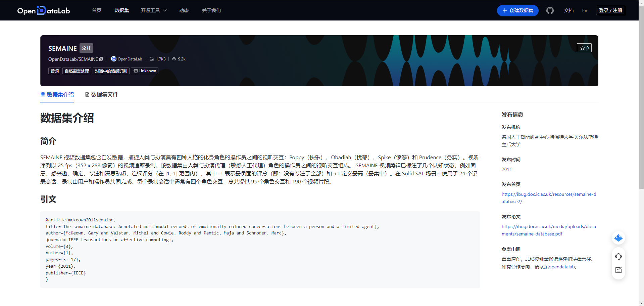Click the OpenDataLab publisher avatar
The width and height of the screenshot is (644, 306).
pos(114,59)
